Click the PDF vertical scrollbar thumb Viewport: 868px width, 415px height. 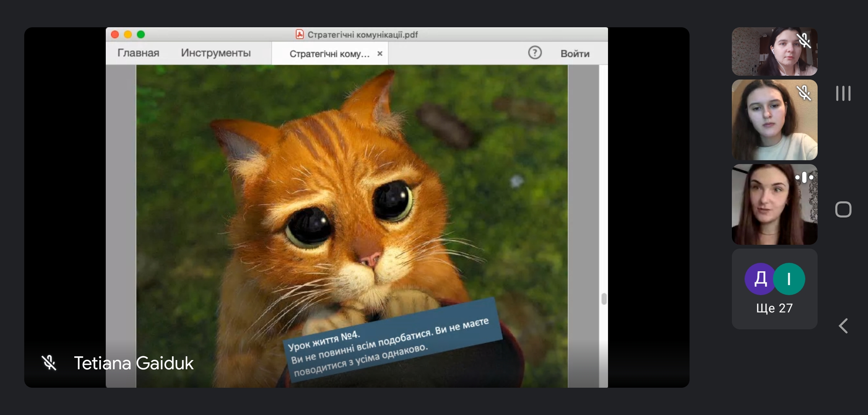coord(604,299)
